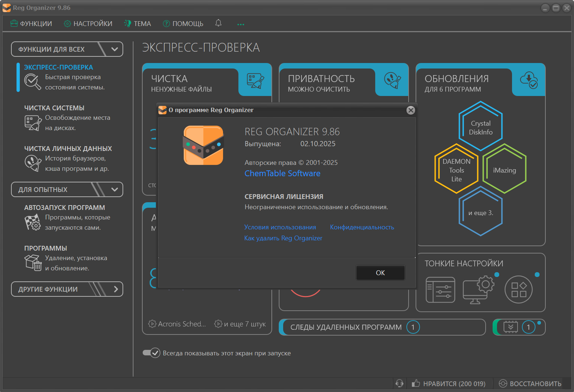Close the 'О программе Reg Organizer' dialog
Viewport: 574px width, 392px height.
point(411,110)
